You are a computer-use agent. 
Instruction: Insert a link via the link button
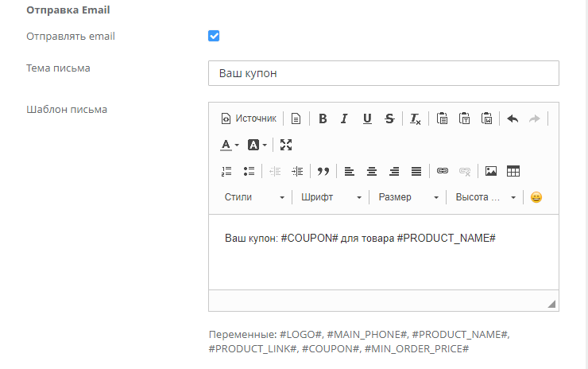point(443,171)
